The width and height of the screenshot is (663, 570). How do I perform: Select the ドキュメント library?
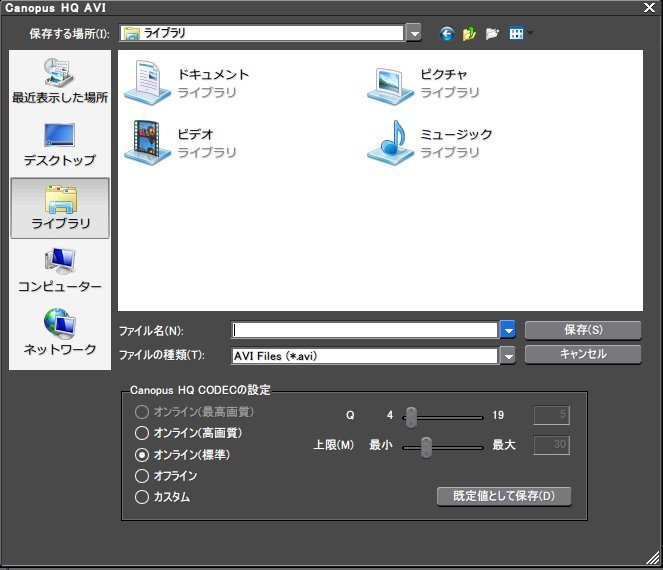tap(187, 82)
